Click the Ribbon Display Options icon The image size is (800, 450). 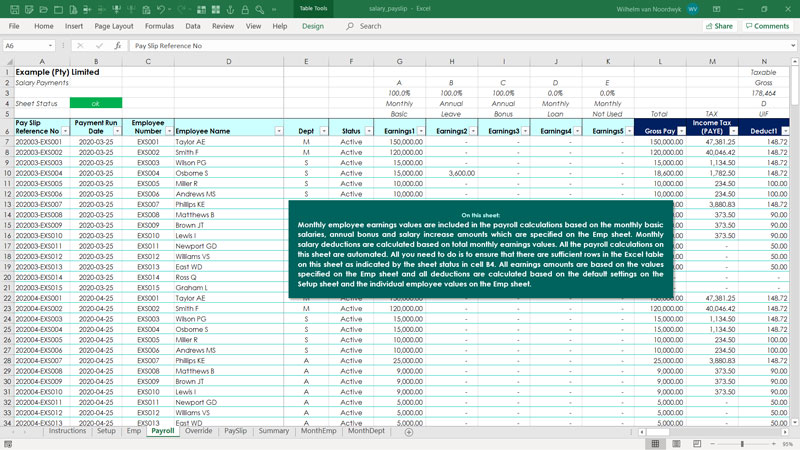coord(716,9)
